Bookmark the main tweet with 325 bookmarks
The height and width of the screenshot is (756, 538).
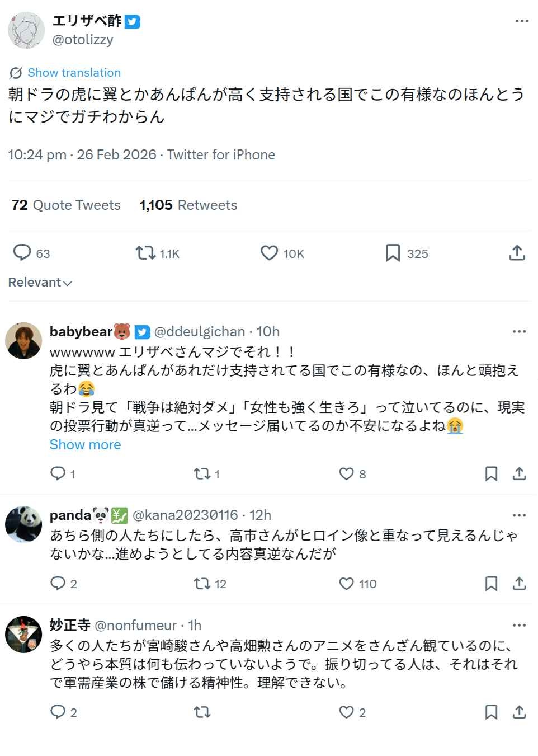pos(393,253)
